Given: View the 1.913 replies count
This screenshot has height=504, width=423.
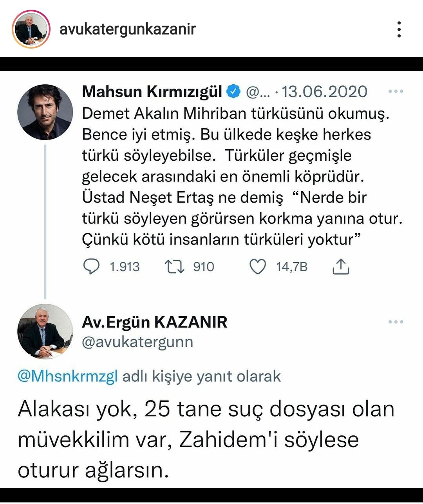Looking at the screenshot, I should tap(125, 267).
